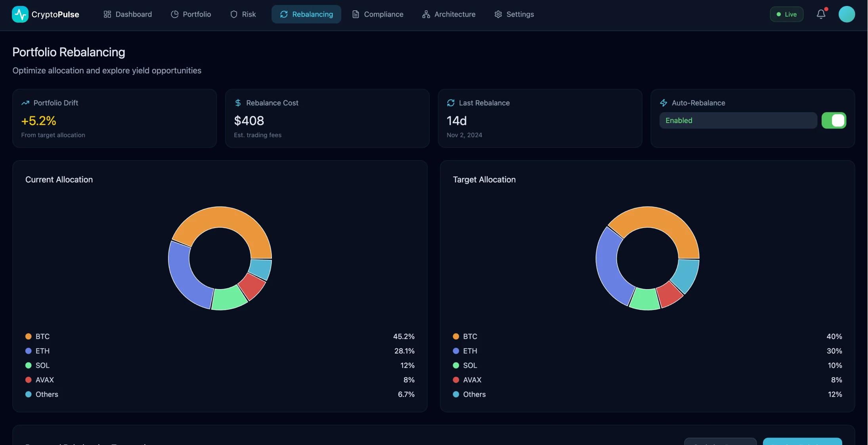
Task: Click the CryptoPulse logo icon
Action: (19, 14)
